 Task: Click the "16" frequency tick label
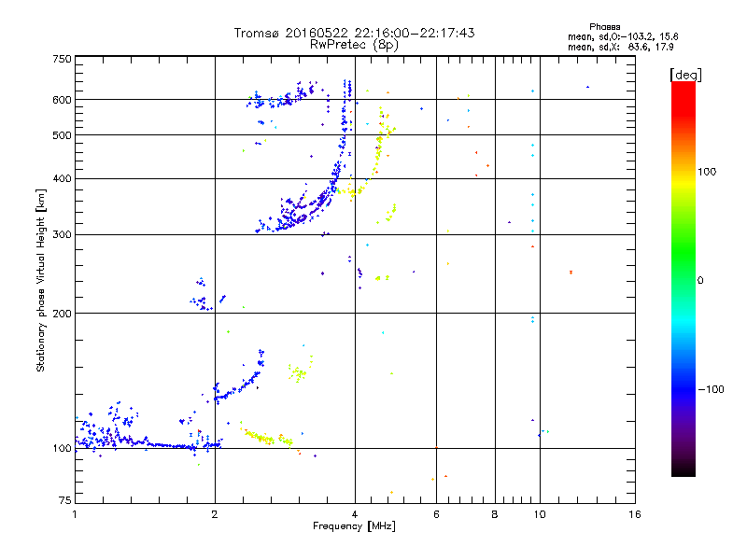point(635,514)
